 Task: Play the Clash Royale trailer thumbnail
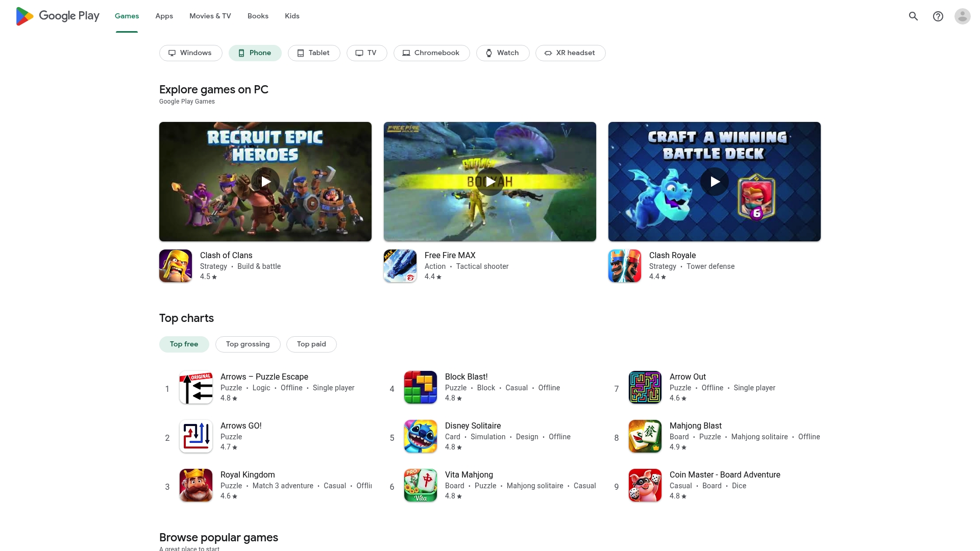tap(715, 182)
